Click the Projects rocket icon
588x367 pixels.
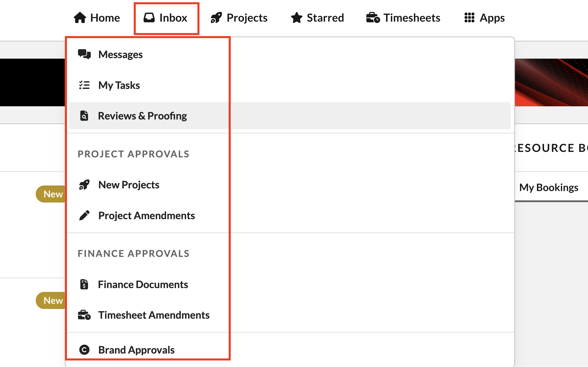click(x=216, y=18)
